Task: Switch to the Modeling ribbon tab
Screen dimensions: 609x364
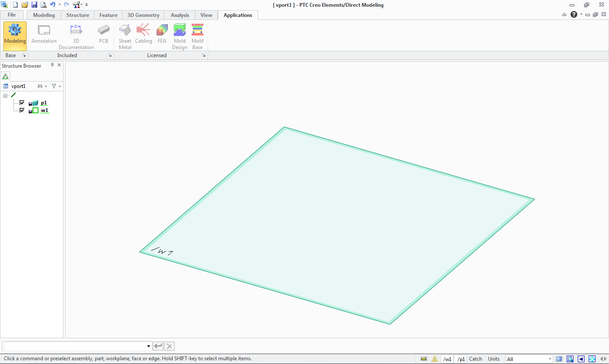Action: (44, 15)
